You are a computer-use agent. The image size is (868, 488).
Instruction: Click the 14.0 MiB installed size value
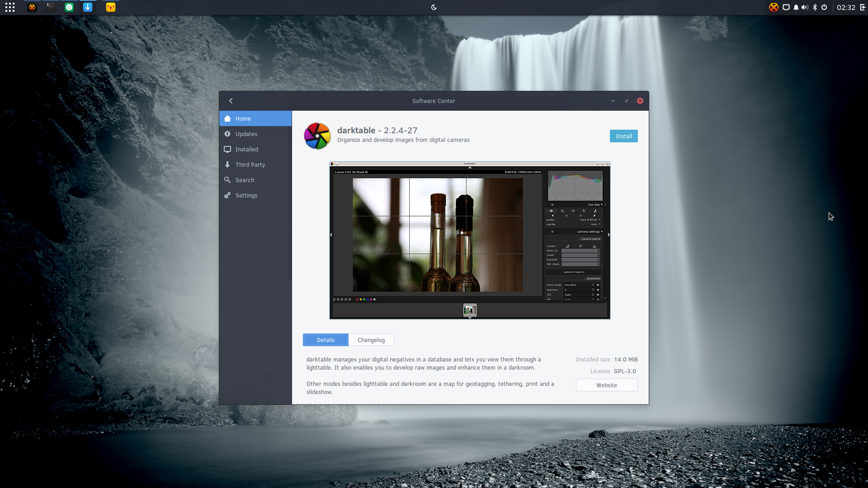[x=626, y=359]
